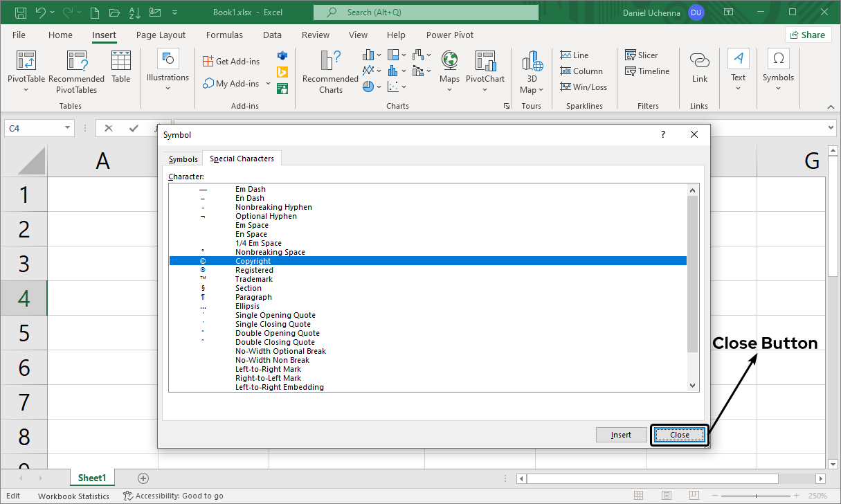The width and height of the screenshot is (841, 504).
Task: Open Recommended Charts icon
Action: point(330,62)
